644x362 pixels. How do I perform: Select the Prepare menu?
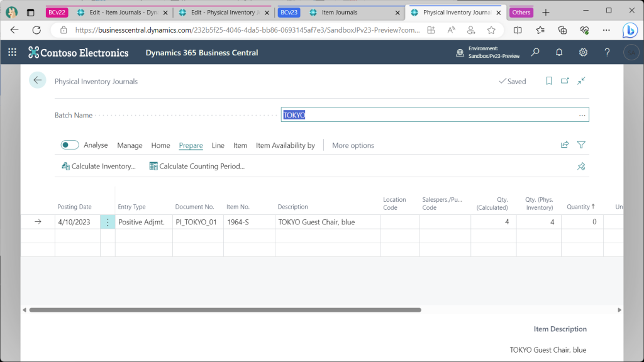click(x=191, y=145)
